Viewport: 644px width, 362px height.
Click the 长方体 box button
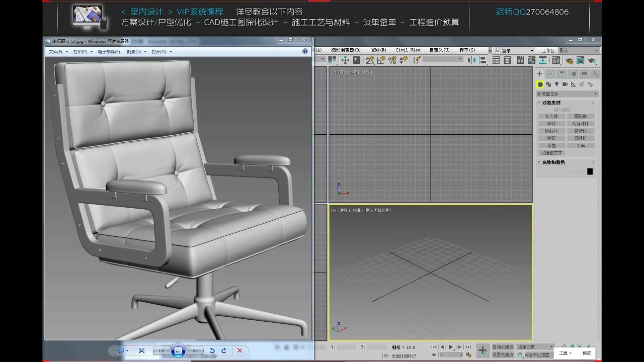(x=551, y=116)
